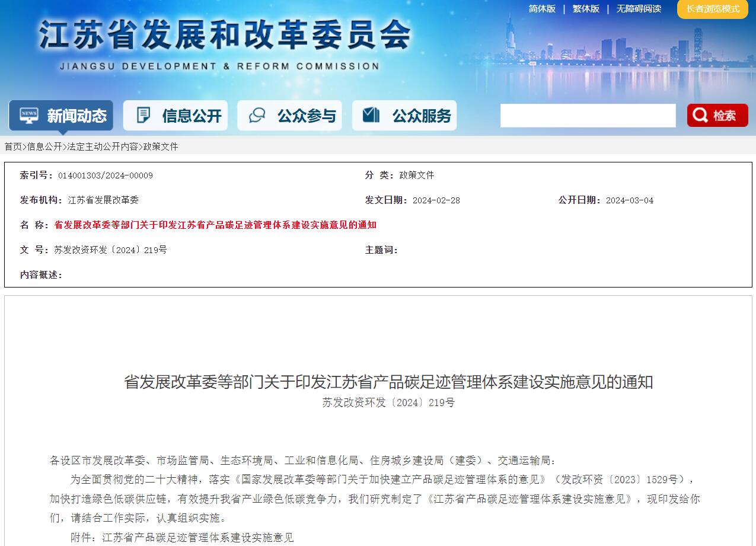This screenshot has height=546, width=756.
Task: Click the recipient line starting 各设区市发展改革委
Action: point(304,461)
